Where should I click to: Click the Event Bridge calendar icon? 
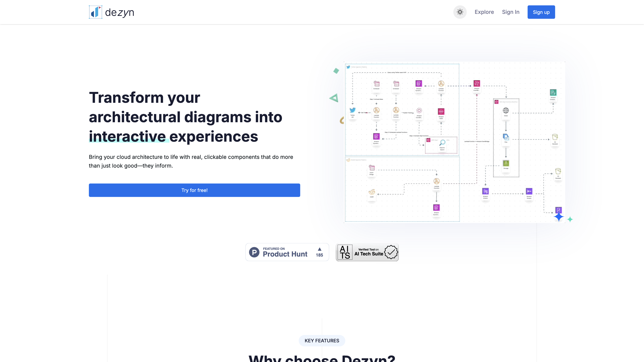(x=372, y=168)
